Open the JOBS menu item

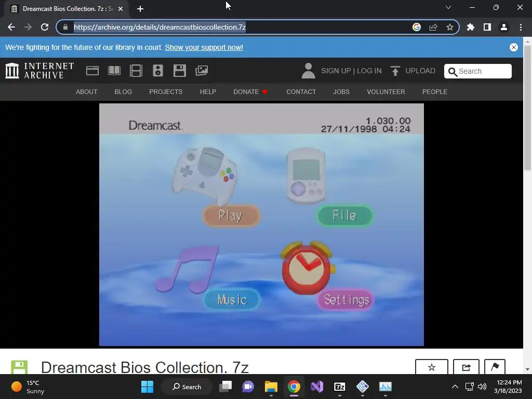(x=341, y=91)
